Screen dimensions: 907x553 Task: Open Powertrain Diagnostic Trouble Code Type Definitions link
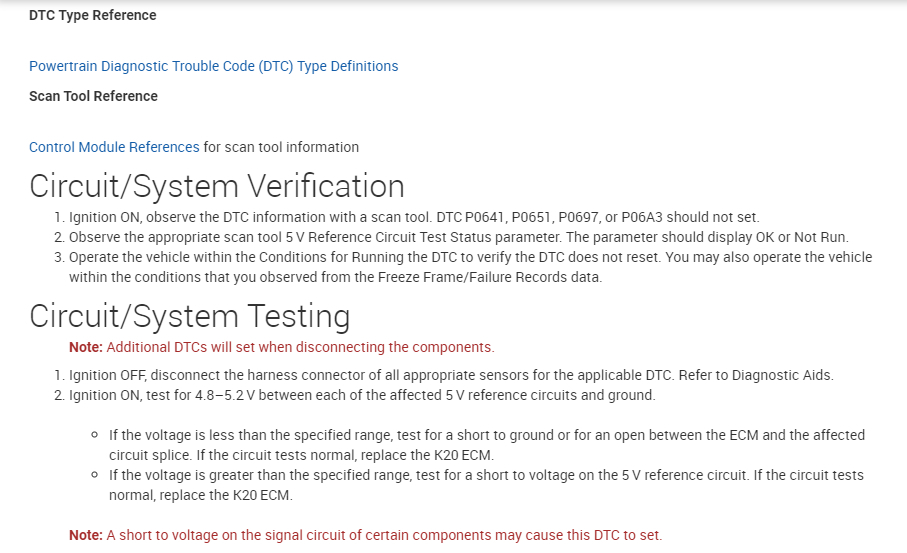(213, 66)
